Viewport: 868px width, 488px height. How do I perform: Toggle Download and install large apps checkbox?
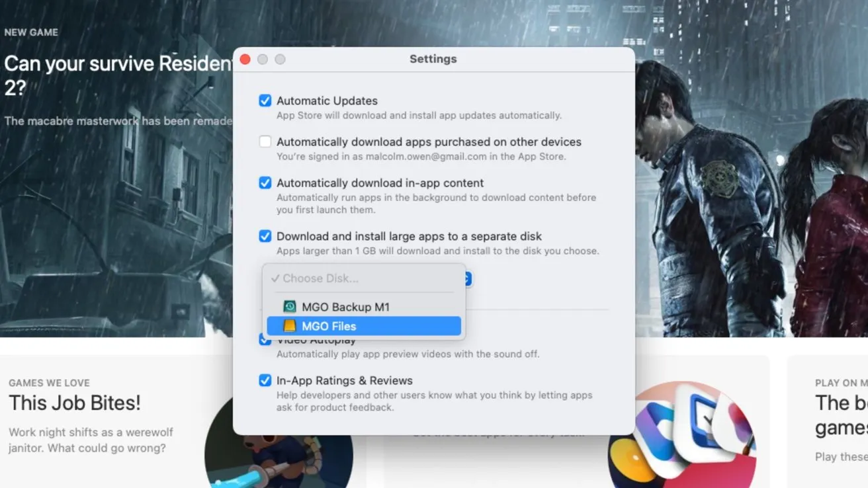(265, 237)
